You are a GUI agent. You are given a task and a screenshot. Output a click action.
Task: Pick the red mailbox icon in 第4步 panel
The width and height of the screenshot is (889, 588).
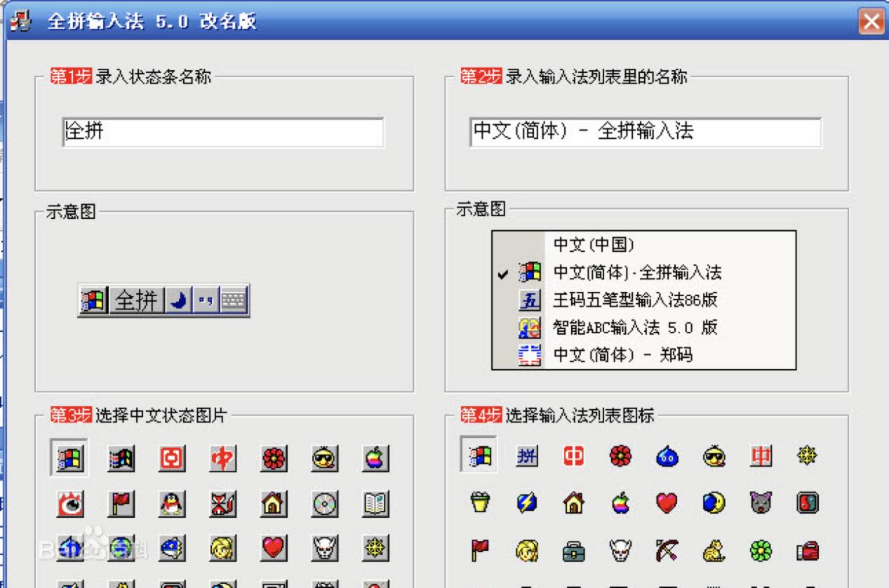click(808, 552)
